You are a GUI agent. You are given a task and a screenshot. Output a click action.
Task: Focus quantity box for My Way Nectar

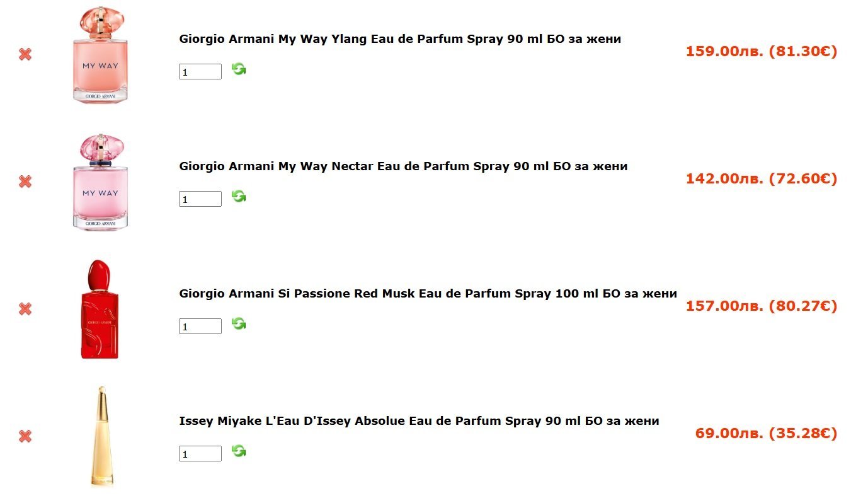200,199
